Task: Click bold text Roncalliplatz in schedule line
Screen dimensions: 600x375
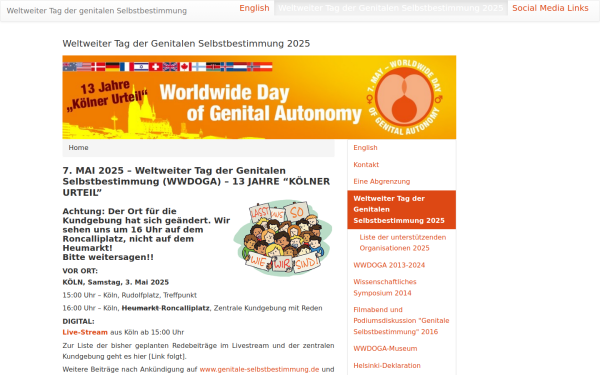Action: coord(186,308)
